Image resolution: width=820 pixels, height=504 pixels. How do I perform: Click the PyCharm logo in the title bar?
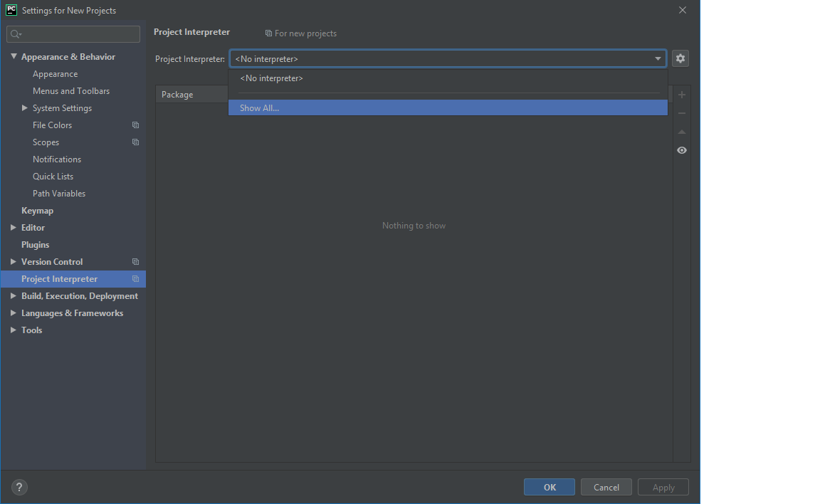coord(10,10)
